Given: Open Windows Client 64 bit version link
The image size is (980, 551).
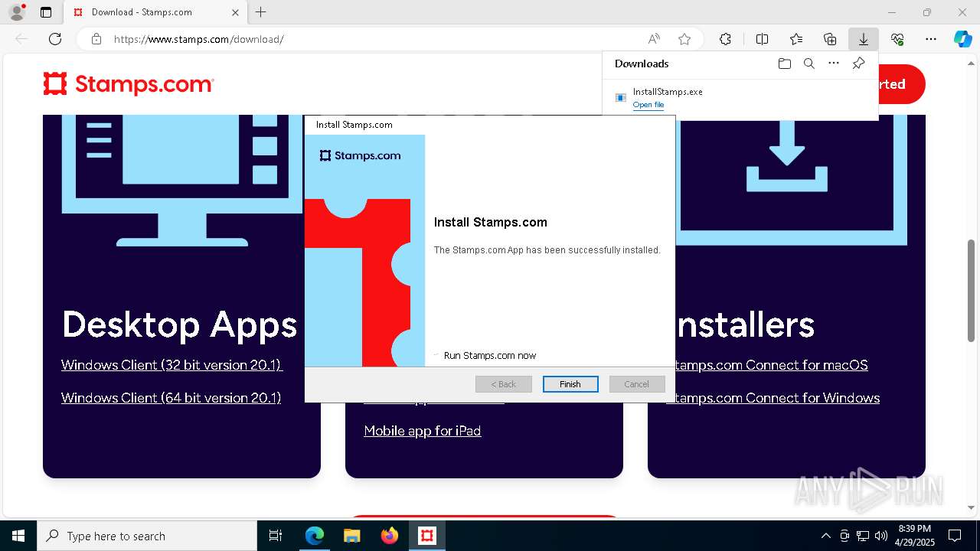Looking at the screenshot, I should click(x=171, y=398).
